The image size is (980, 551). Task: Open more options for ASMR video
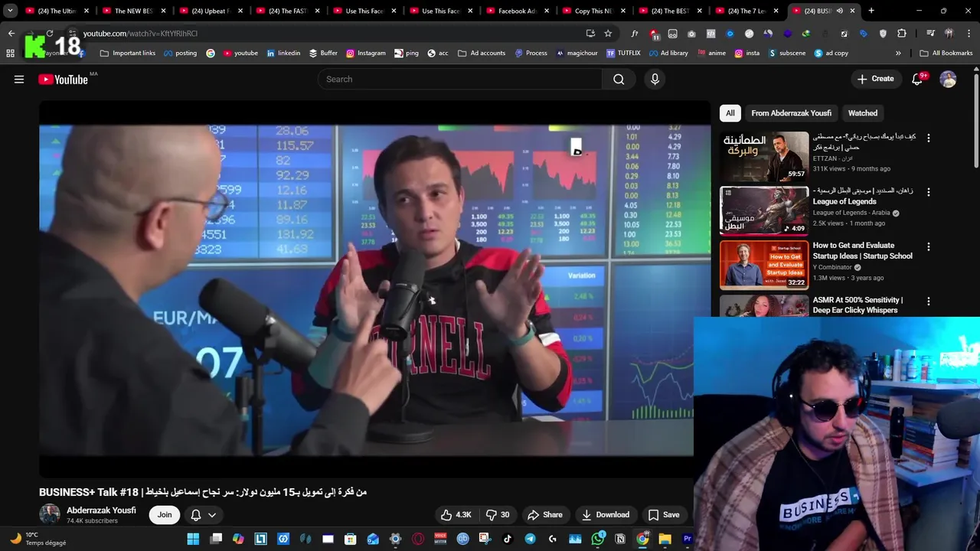(929, 302)
